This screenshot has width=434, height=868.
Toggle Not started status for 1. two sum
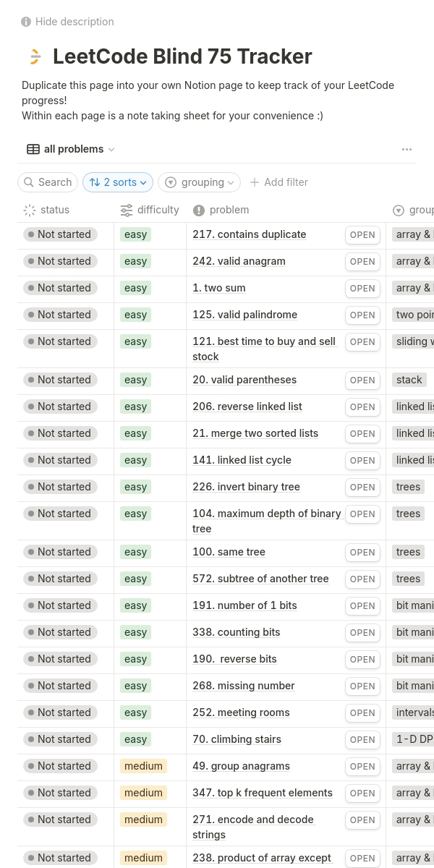click(59, 288)
